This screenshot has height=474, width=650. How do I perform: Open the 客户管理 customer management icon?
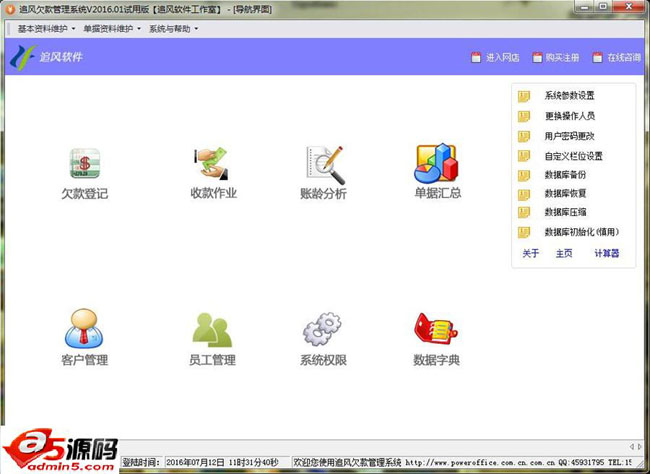[x=84, y=328]
